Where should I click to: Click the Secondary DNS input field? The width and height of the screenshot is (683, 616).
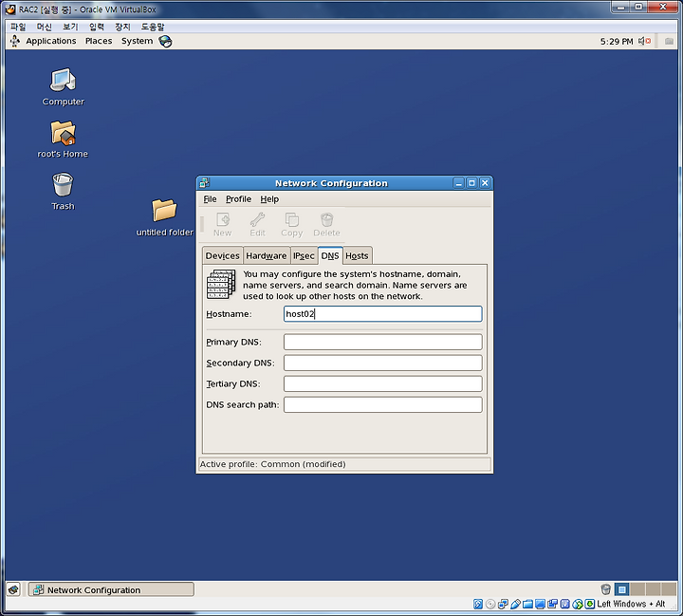(x=383, y=363)
